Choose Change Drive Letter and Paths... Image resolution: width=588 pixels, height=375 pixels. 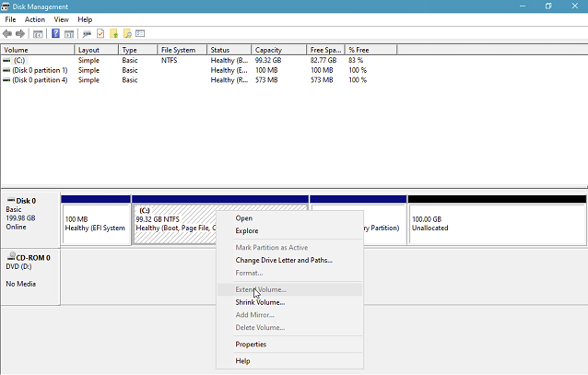tap(284, 260)
